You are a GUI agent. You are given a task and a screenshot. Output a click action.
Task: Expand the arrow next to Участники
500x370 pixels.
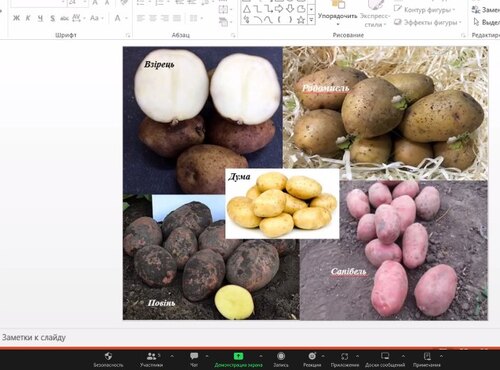(x=172, y=356)
